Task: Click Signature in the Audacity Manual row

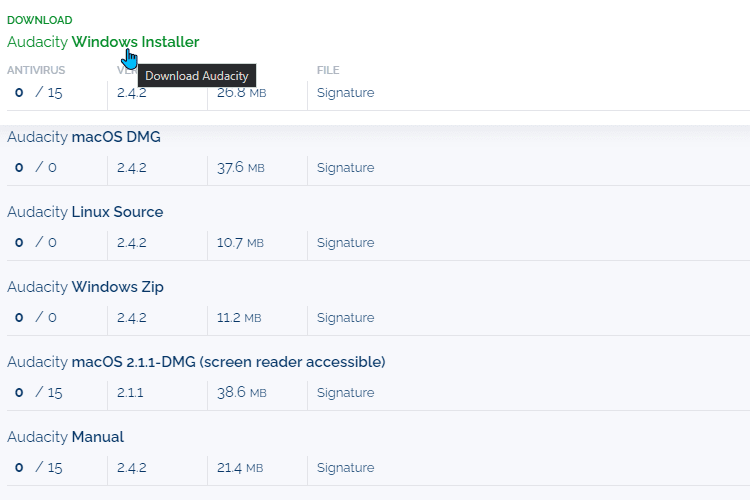Action: tap(345, 468)
